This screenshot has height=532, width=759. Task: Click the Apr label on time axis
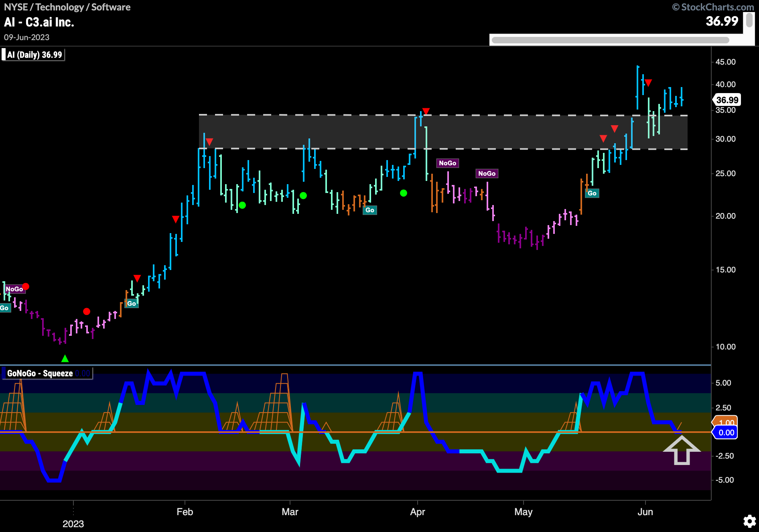pos(418,512)
